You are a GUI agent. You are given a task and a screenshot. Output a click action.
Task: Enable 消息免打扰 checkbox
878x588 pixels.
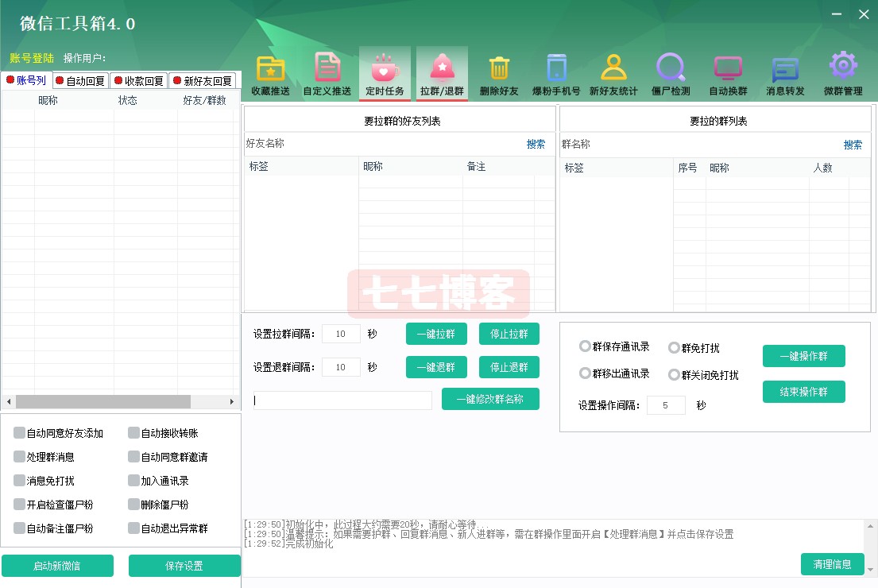pyautogui.click(x=20, y=480)
